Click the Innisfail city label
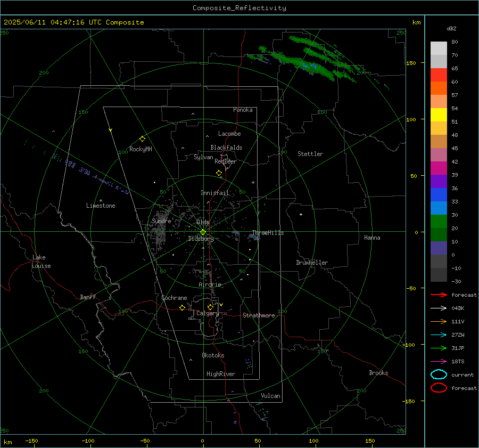479x448 pixels. pyautogui.click(x=214, y=193)
